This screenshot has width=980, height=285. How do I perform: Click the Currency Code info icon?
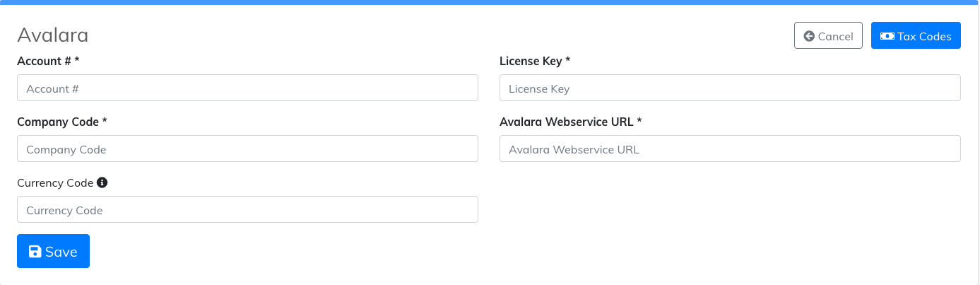[x=102, y=182]
